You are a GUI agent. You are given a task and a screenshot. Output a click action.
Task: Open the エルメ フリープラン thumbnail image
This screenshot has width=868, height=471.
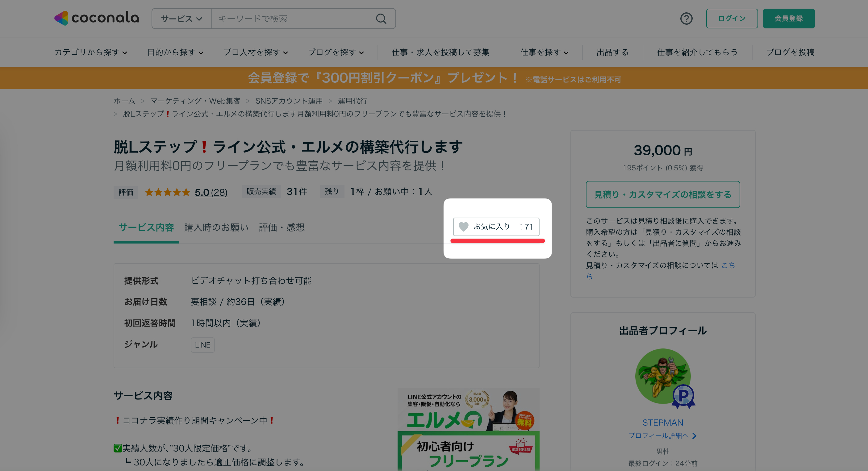(x=468, y=429)
